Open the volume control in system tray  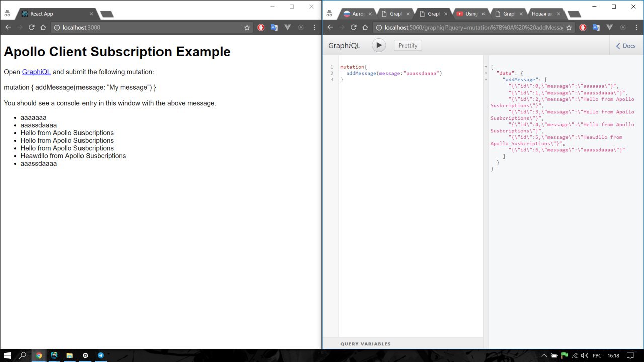point(585,355)
